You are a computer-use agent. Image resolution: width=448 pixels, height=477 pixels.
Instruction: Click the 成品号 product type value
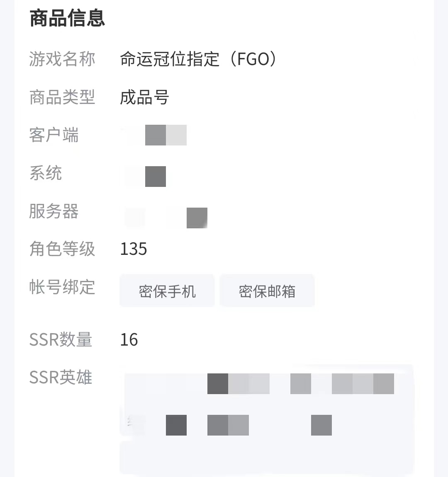(144, 98)
